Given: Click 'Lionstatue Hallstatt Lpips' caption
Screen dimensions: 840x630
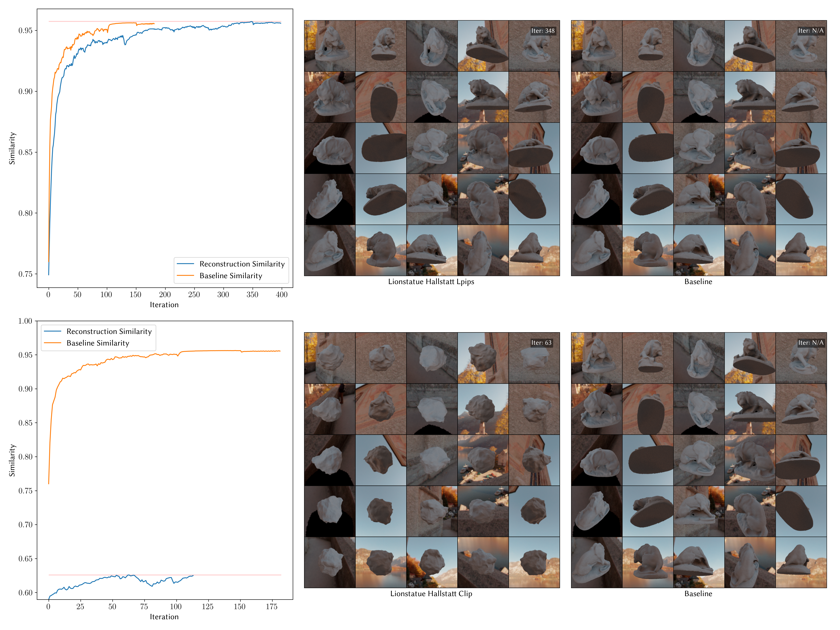Looking at the screenshot, I should 431,282.
